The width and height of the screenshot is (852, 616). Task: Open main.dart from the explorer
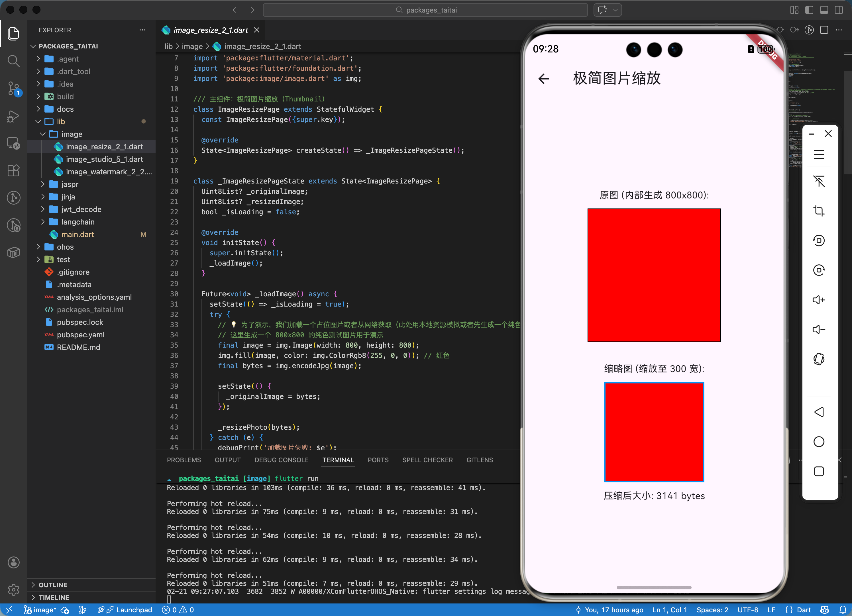point(78,234)
